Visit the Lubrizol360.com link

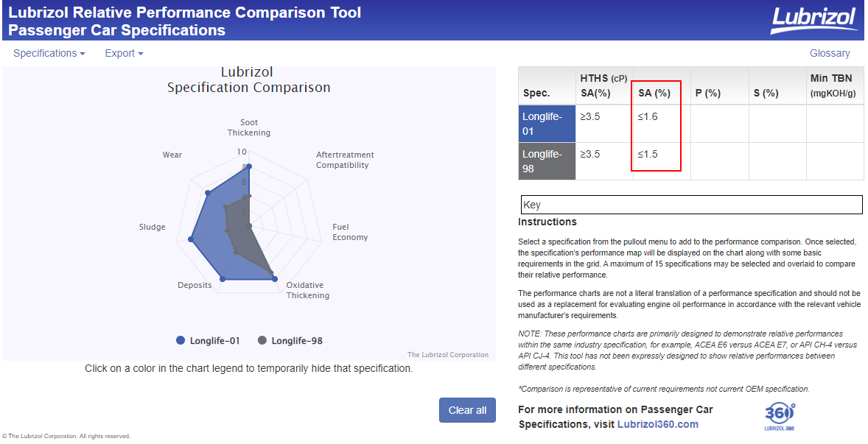(658, 424)
